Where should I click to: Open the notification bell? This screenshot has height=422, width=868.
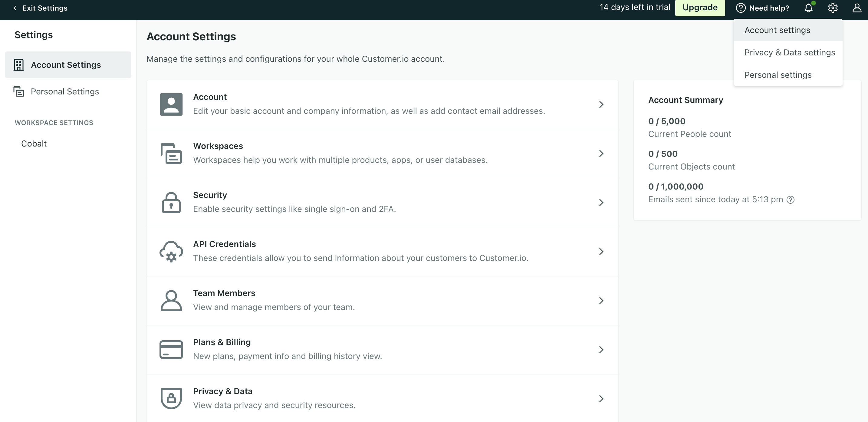pyautogui.click(x=809, y=8)
